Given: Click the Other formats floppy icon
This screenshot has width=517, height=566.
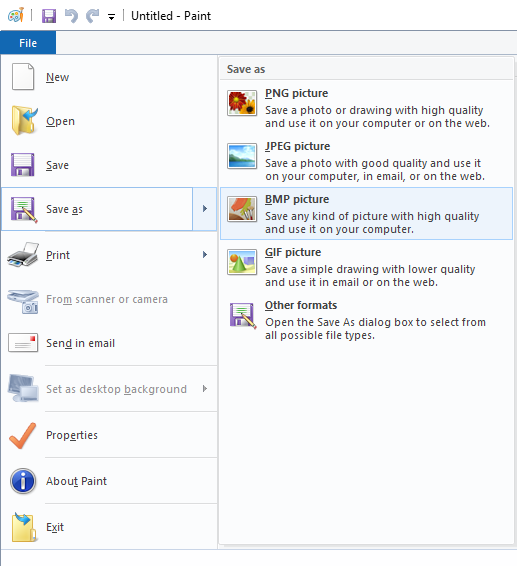Looking at the screenshot, I should [x=243, y=315].
